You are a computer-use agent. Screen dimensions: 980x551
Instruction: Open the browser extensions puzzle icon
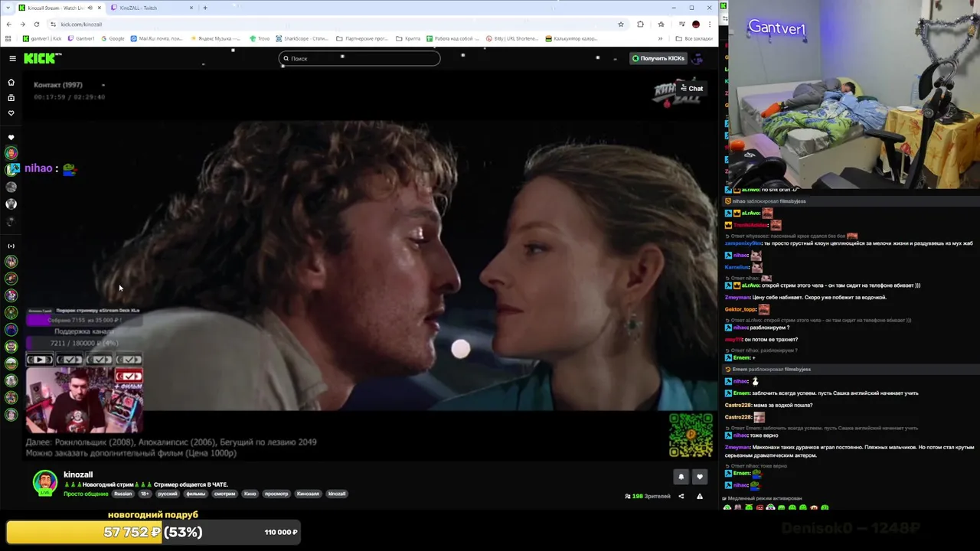[640, 24]
